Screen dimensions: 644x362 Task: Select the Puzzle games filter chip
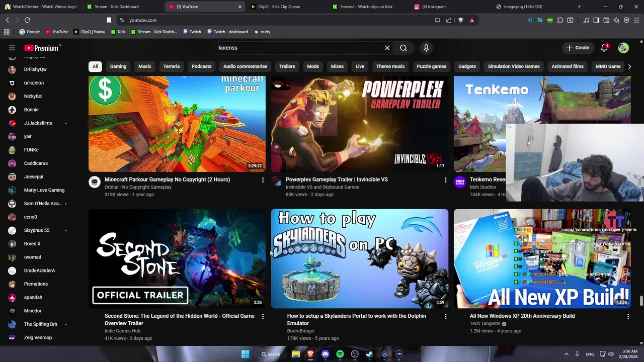coord(431,66)
